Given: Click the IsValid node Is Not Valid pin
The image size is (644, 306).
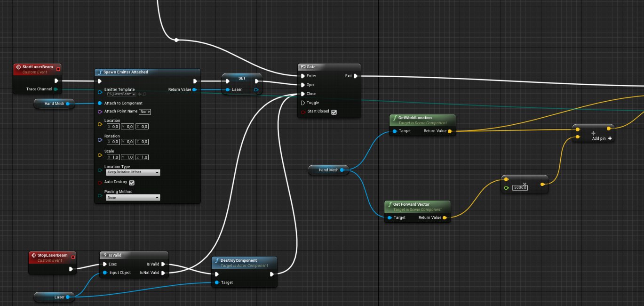Looking at the screenshot, I should coord(163,273).
